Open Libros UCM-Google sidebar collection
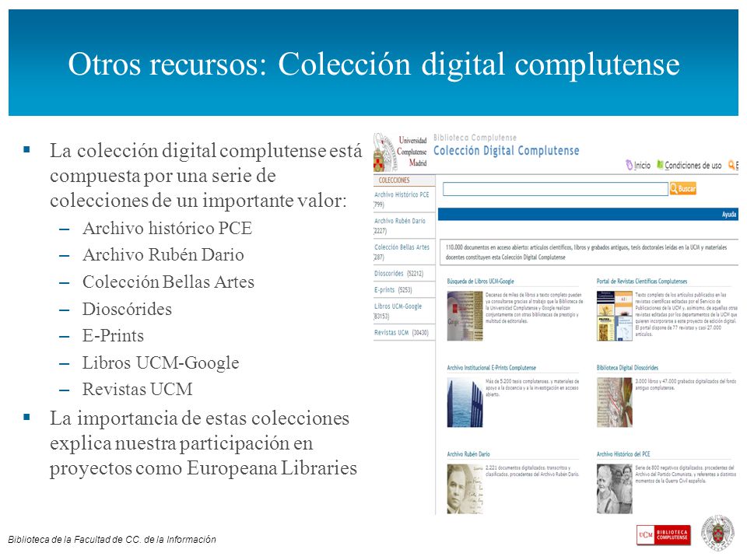The image size is (747, 560). [x=398, y=311]
